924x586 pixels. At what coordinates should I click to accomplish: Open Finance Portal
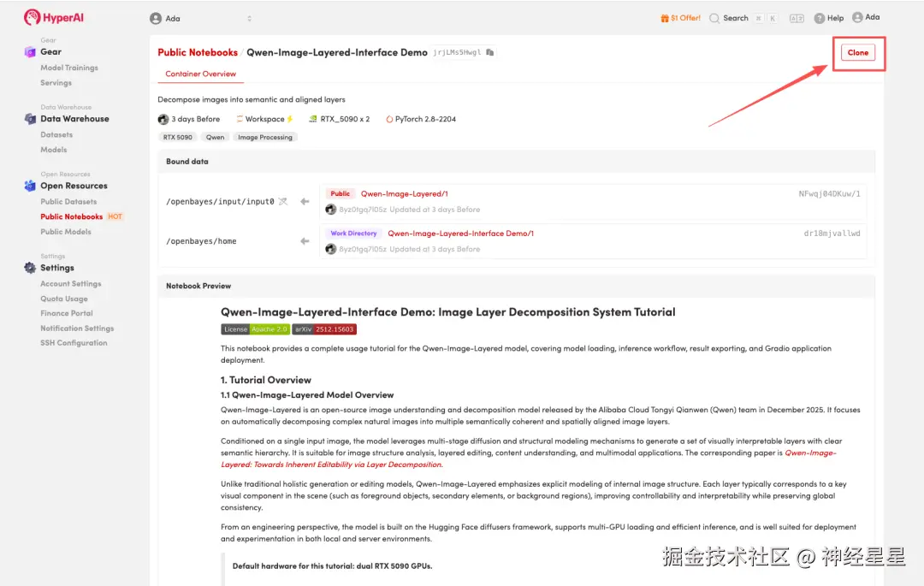(x=67, y=313)
